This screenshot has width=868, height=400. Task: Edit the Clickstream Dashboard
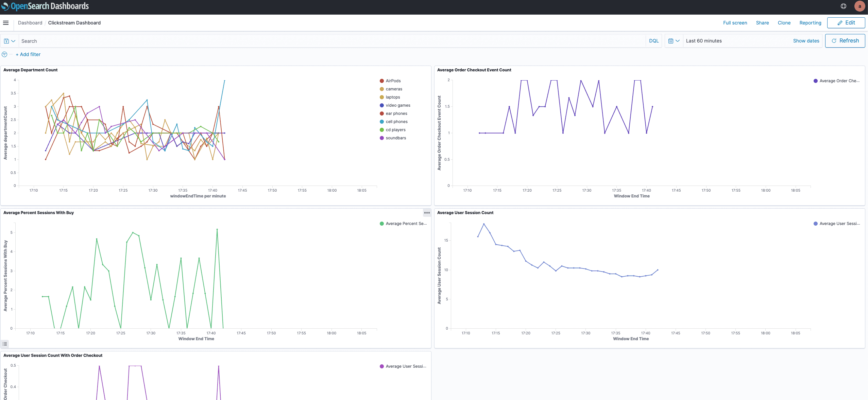coord(846,23)
